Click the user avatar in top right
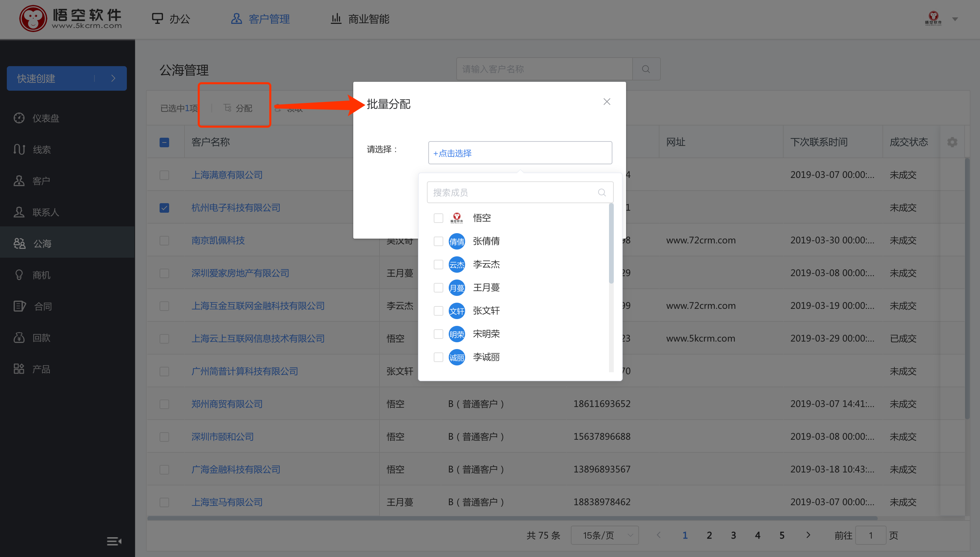 933,18
